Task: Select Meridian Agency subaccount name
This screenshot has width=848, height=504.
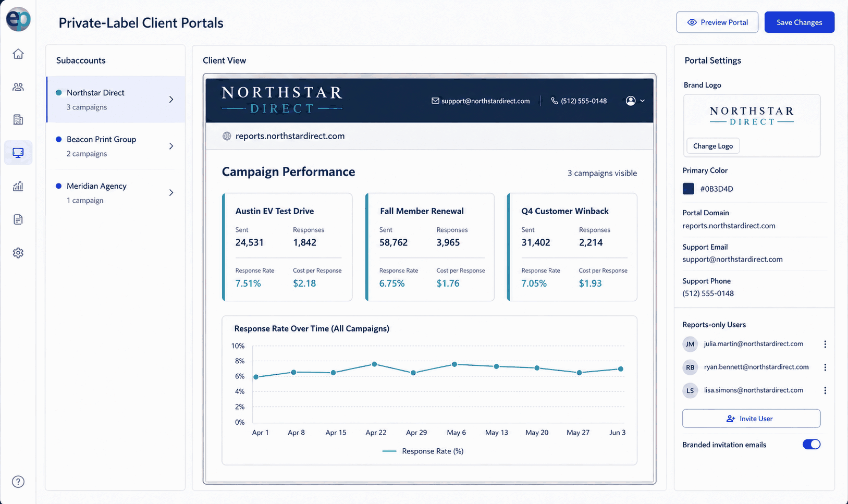Action: coord(96,186)
